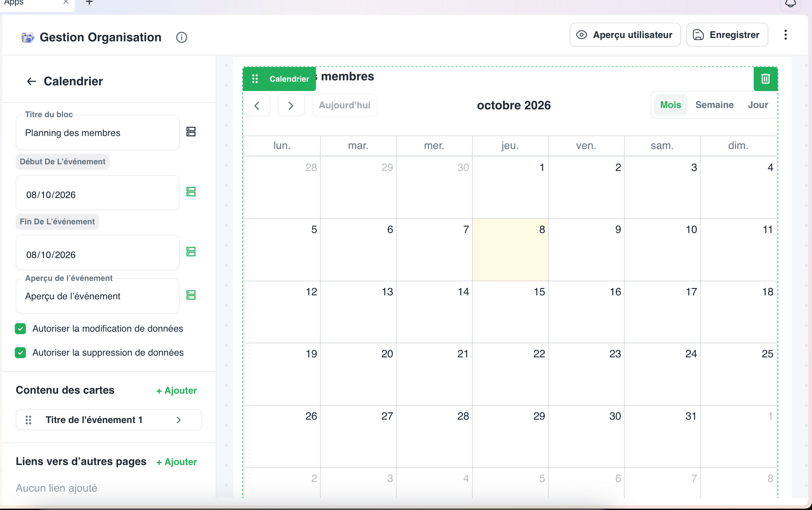Click the notification bell icon
Viewport: 812px width, 510px height.
point(790,4)
